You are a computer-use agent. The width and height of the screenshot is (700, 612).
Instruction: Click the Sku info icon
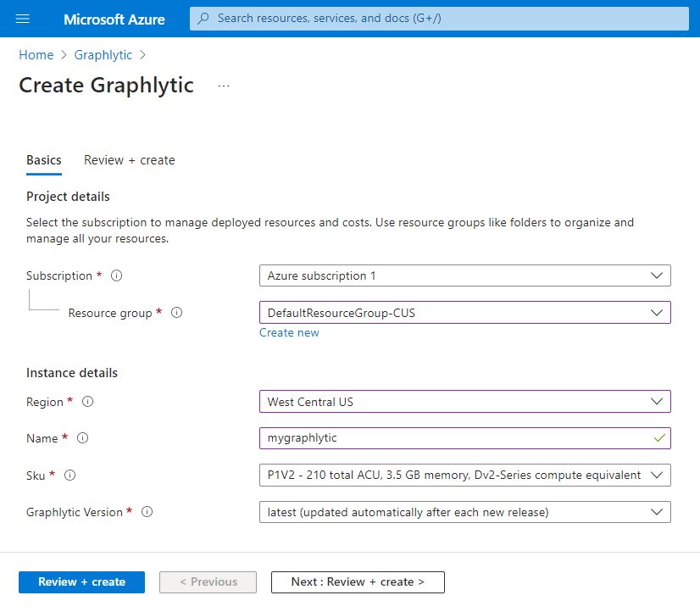[70, 476]
